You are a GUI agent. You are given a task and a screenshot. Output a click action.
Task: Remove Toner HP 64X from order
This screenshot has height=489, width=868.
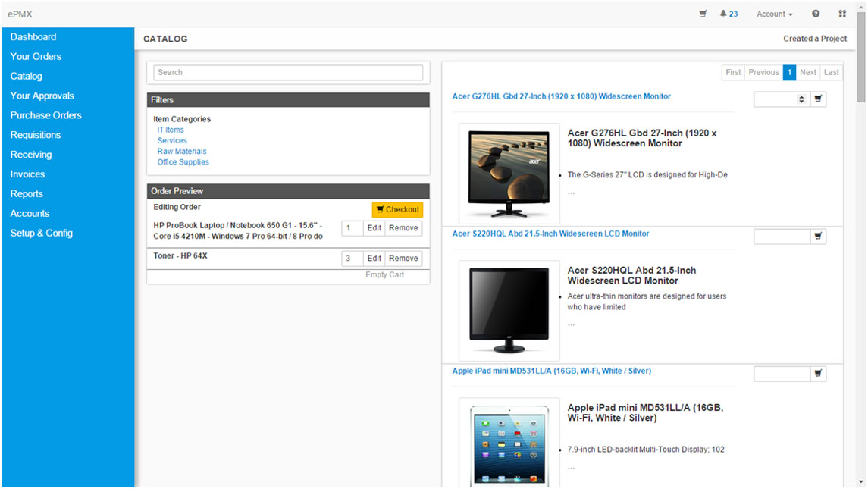coord(403,259)
